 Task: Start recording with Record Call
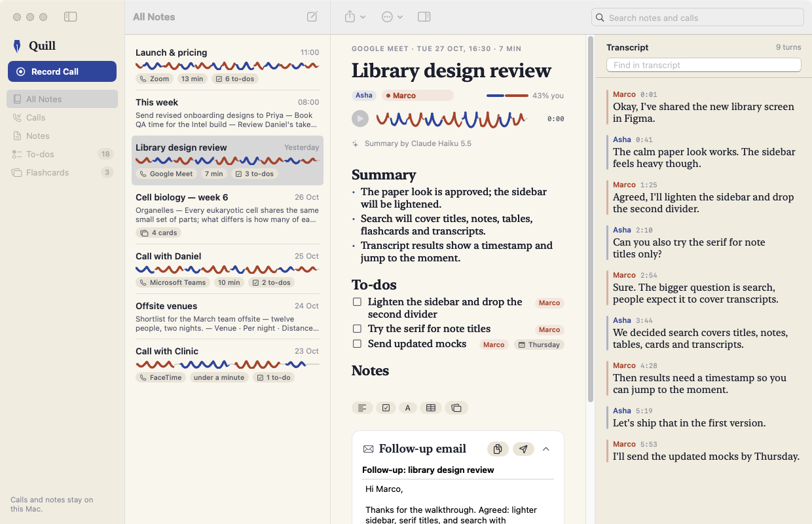point(62,71)
